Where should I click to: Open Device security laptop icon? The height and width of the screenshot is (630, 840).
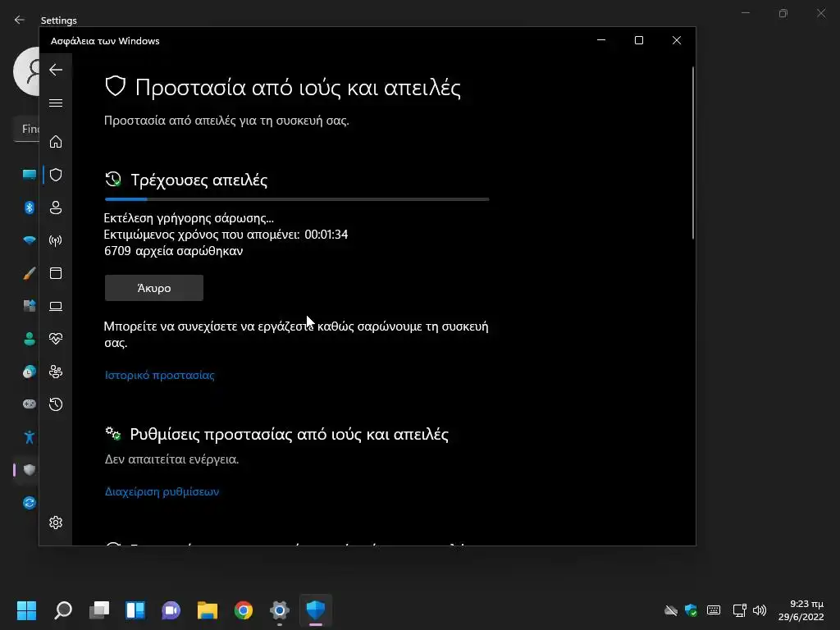[x=56, y=306]
